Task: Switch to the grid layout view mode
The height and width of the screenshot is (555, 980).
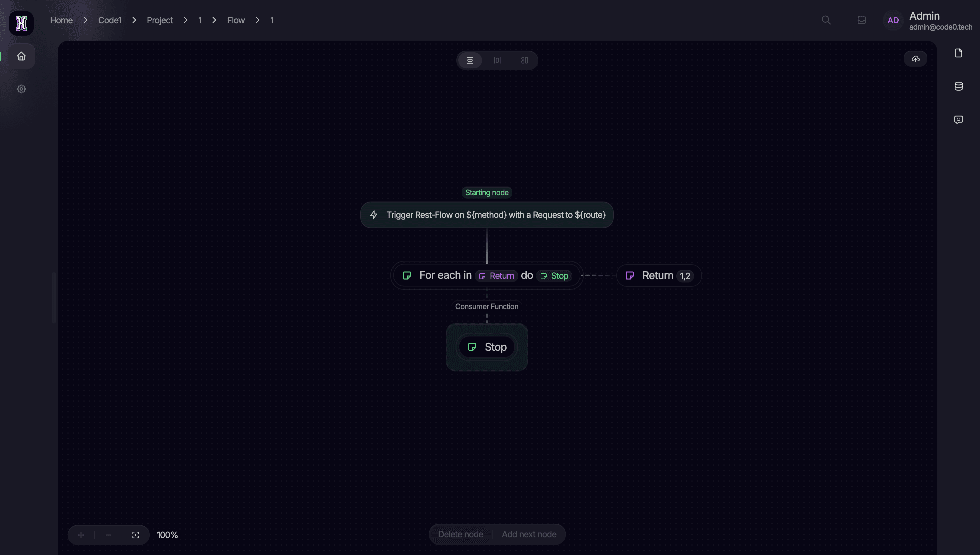Action: pos(524,60)
